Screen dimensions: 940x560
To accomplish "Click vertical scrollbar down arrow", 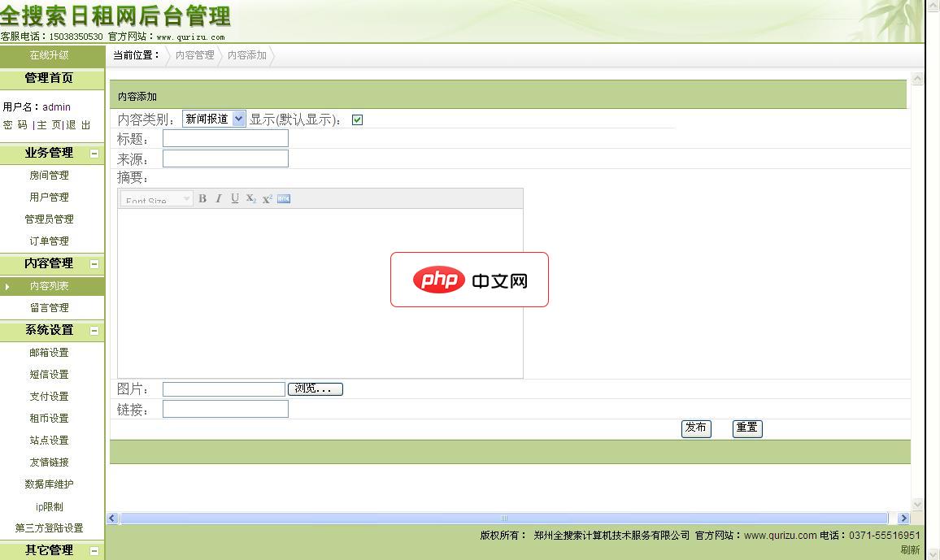I will 917,504.
